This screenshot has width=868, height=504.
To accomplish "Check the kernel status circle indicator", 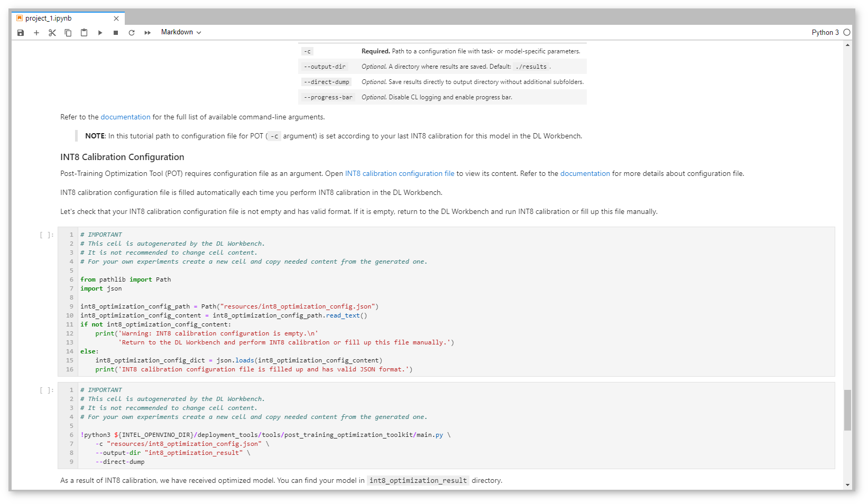I will (x=847, y=32).
